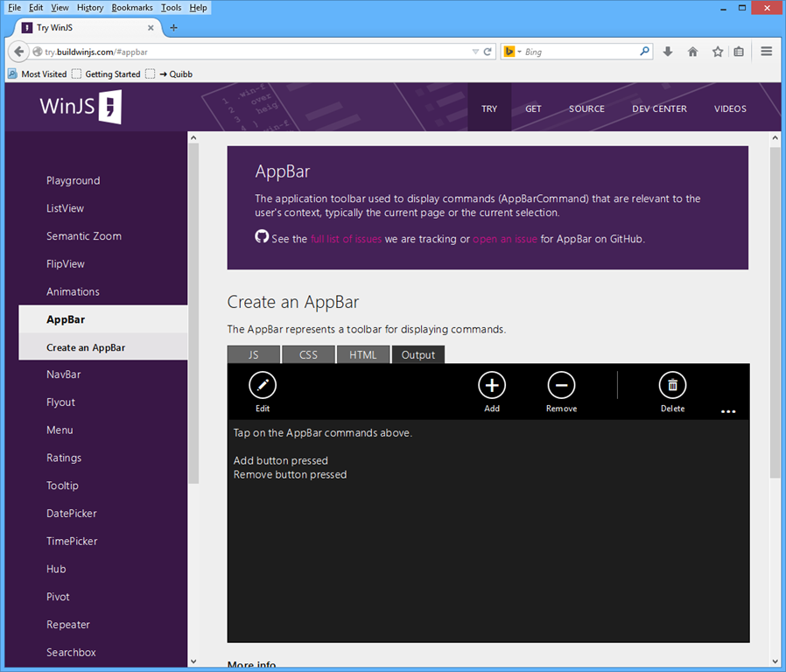Click the Most Visited bookmarks icon

12,74
